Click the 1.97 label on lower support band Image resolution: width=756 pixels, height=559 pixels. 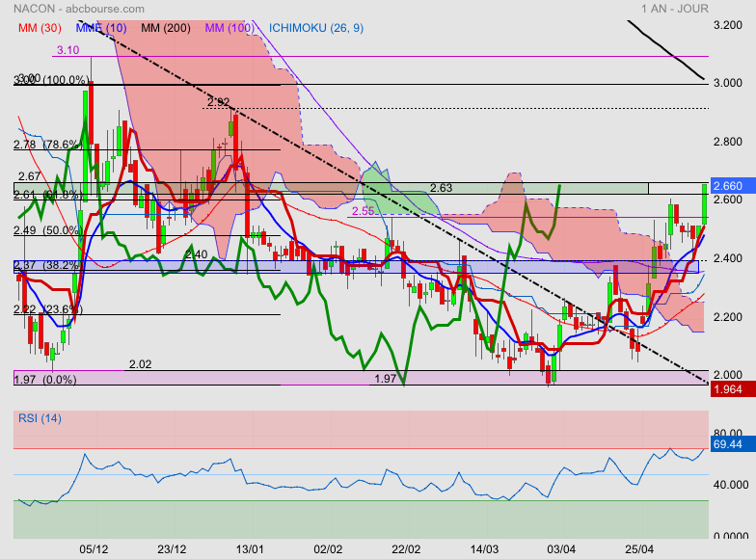[x=386, y=379]
